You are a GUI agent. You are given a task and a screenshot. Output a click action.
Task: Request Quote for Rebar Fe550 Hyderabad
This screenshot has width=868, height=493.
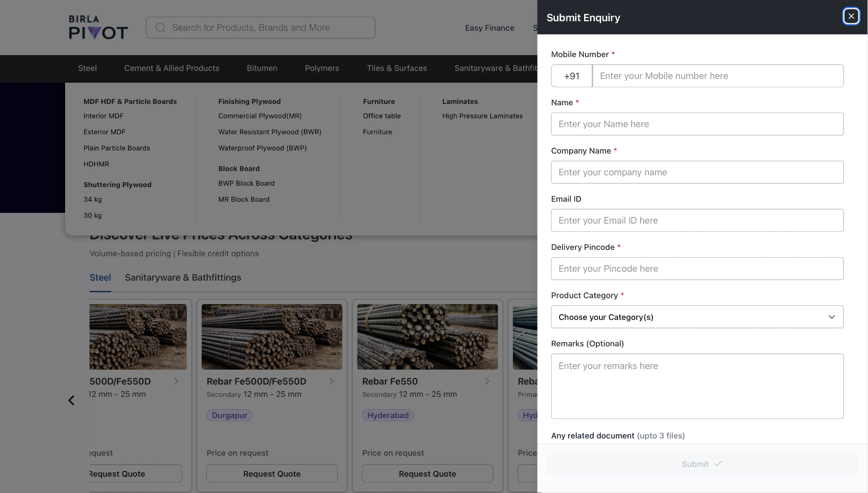point(427,474)
